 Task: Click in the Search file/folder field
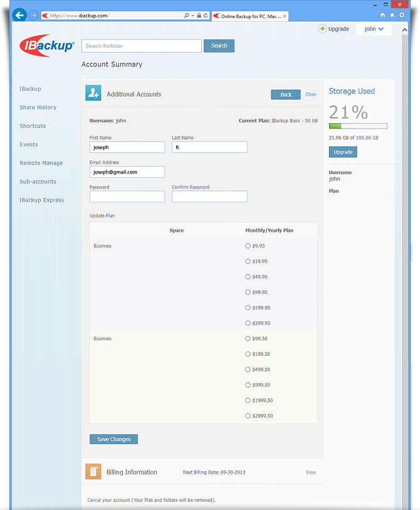pyautogui.click(x=142, y=46)
